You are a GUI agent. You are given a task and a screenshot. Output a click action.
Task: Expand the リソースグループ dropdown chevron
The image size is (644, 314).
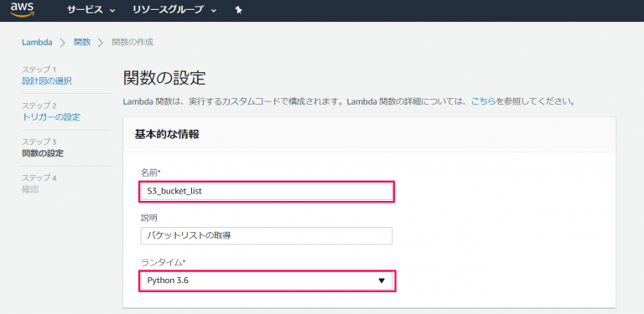coord(213,11)
